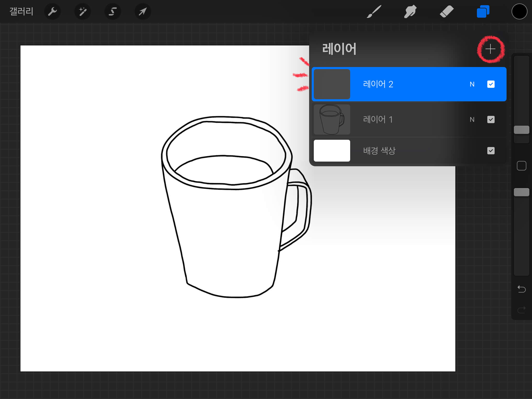Screen dimensions: 532x399
Task: Select the Transform arrow tool
Action: (143, 12)
